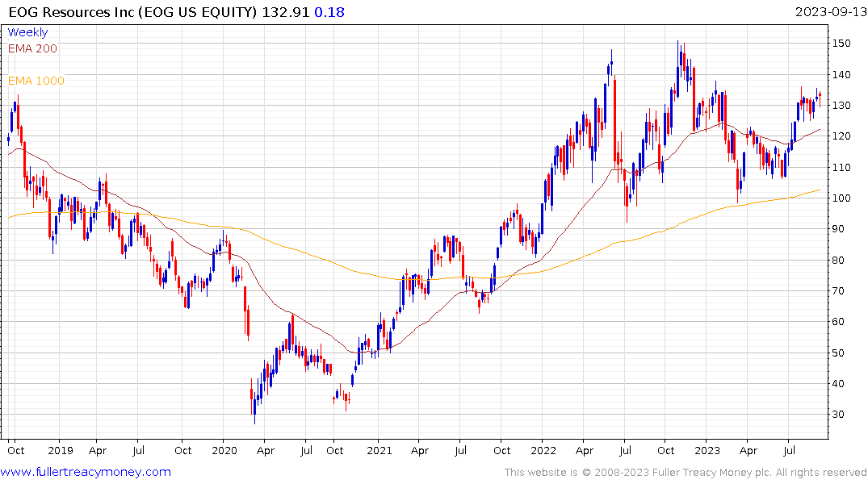Click the 2023 time axis label
This screenshot has height=484, width=868.
coord(707,451)
